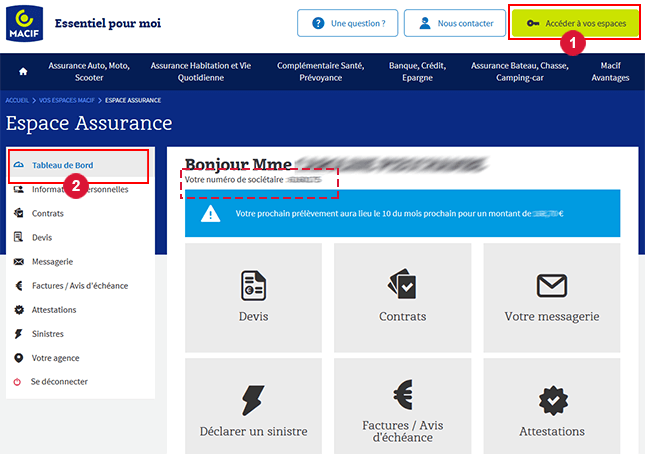Click Votre numéro de sociétaire text
This screenshot has height=454, width=645.
click(x=234, y=180)
